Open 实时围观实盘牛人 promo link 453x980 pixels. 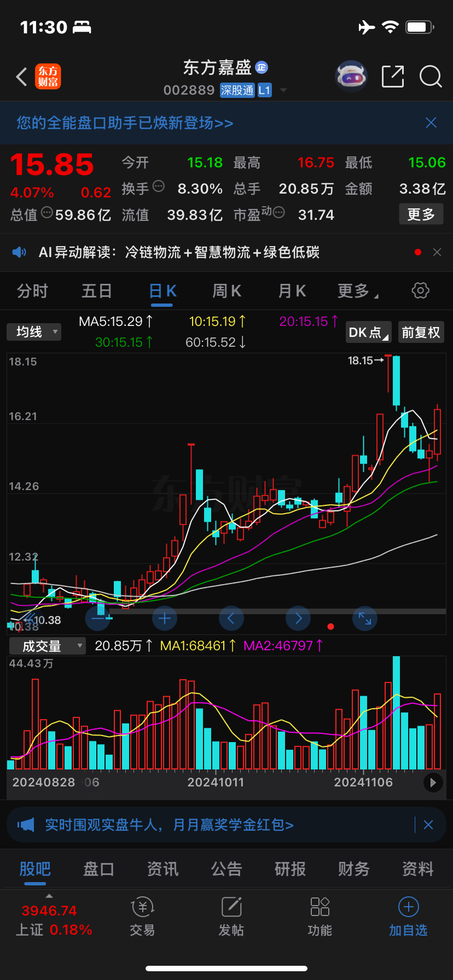(169, 825)
